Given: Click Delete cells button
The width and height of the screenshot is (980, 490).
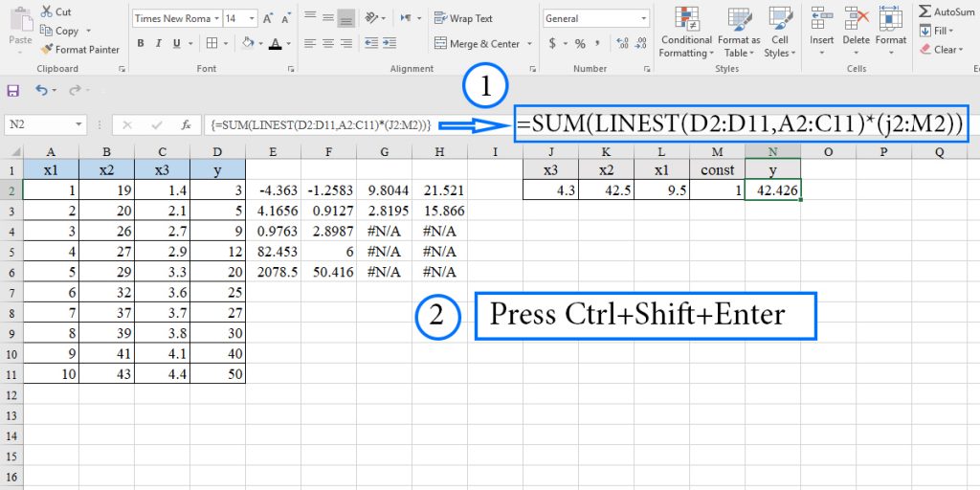Looking at the screenshot, I should [857, 33].
